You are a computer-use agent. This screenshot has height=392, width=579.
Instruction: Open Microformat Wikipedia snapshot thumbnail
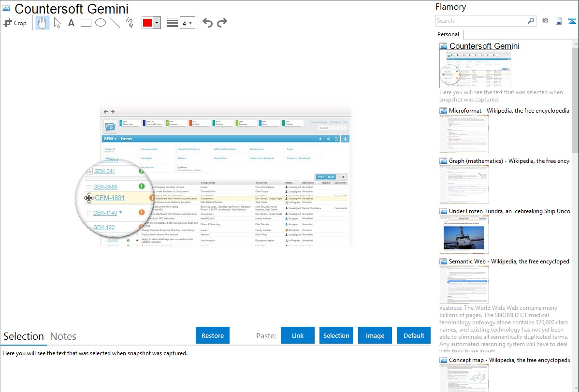(464, 134)
